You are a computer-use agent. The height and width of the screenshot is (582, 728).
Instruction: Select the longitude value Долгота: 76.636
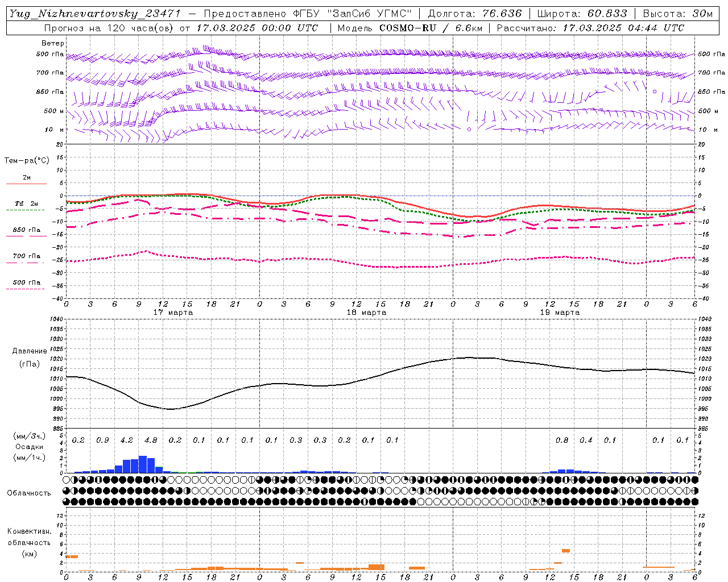point(474,14)
